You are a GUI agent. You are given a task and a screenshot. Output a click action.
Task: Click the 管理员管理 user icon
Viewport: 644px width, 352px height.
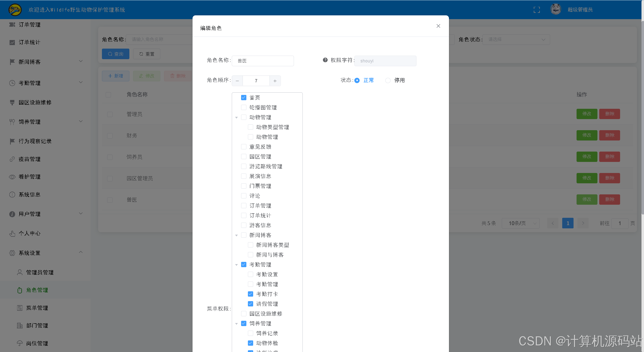pos(20,272)
